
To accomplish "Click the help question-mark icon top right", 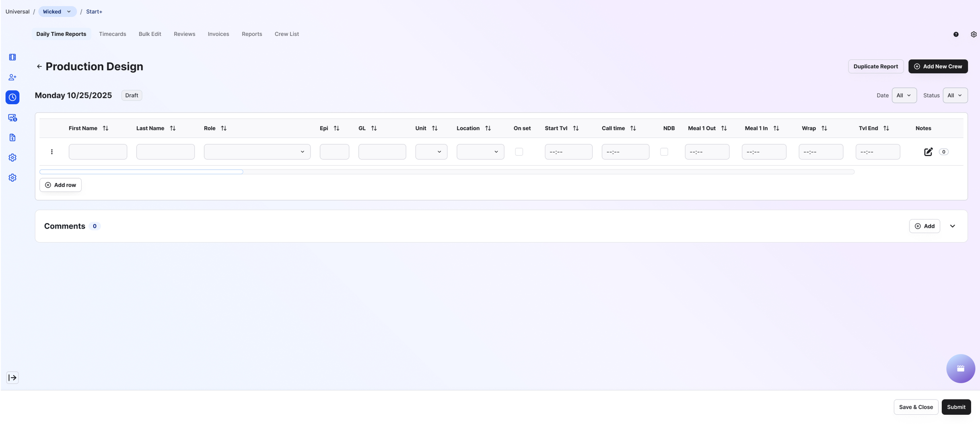I will point(955,34).
